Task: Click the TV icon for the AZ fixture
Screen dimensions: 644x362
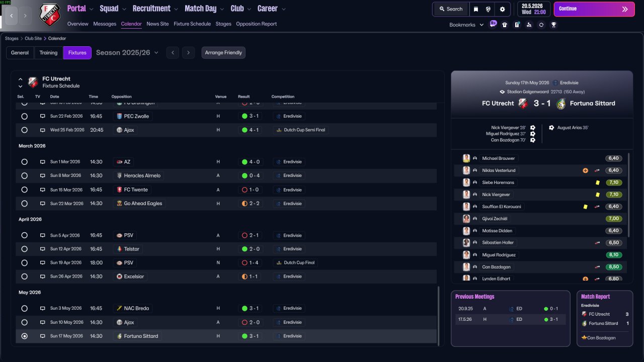Action: pos(43,162)
